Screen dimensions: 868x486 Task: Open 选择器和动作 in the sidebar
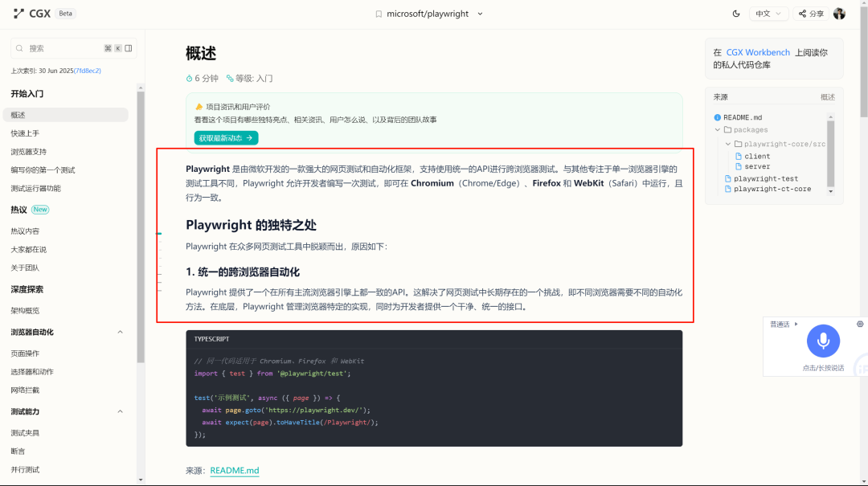click(x=32, y=371)
